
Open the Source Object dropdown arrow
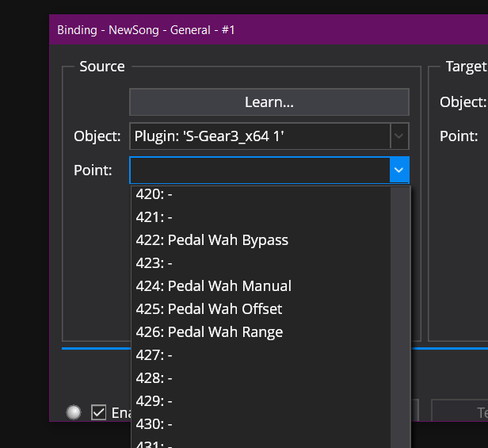(x=399, y=136)
